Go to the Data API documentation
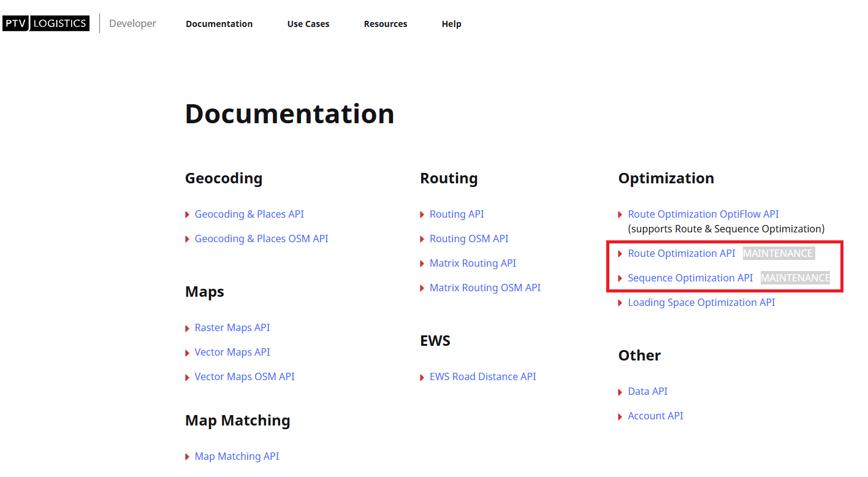This screenshot has height=477, width=868. point(647,391)
